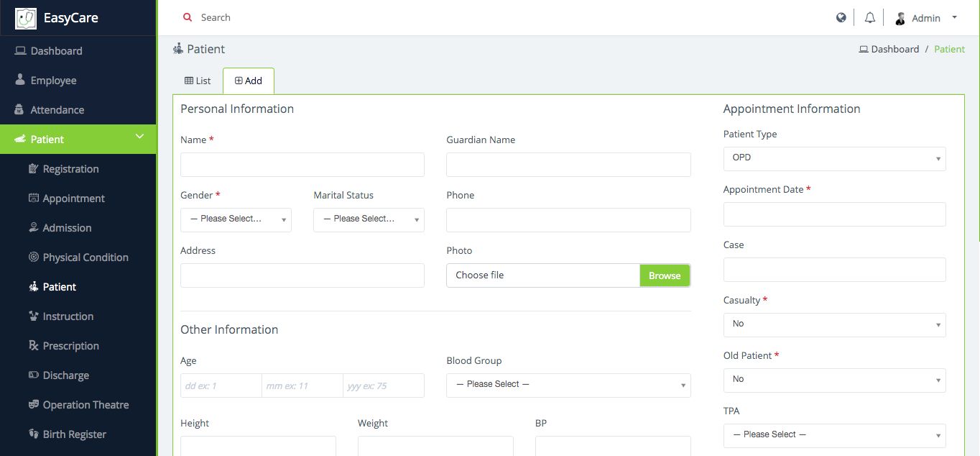Screen dimensions: 980x456
Task: Click the globe language icon
Action: 841,18
